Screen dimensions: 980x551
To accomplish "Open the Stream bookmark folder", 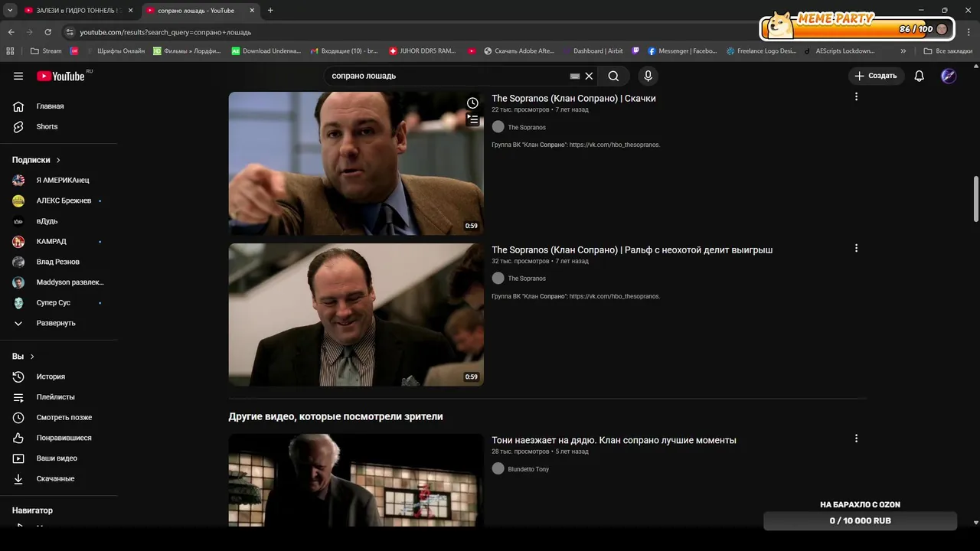I will point(46,51).
